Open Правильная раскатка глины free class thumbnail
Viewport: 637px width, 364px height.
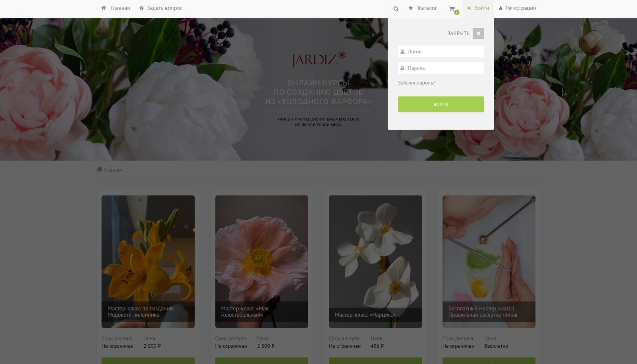click(x=489, y=261)
